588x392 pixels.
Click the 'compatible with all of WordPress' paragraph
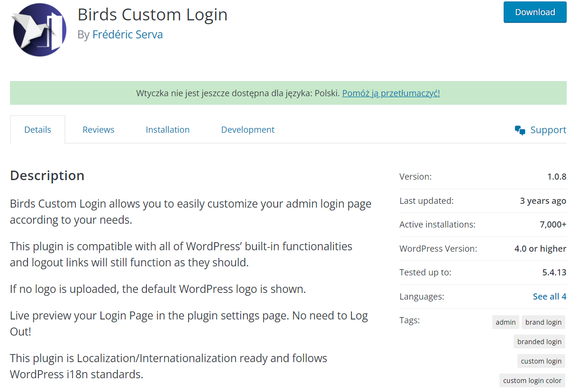click(x=181, y=255)
